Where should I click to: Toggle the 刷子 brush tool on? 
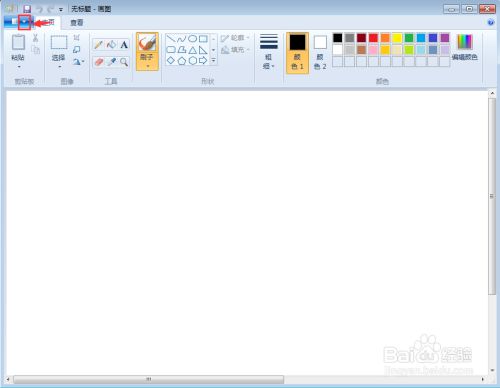147,43
